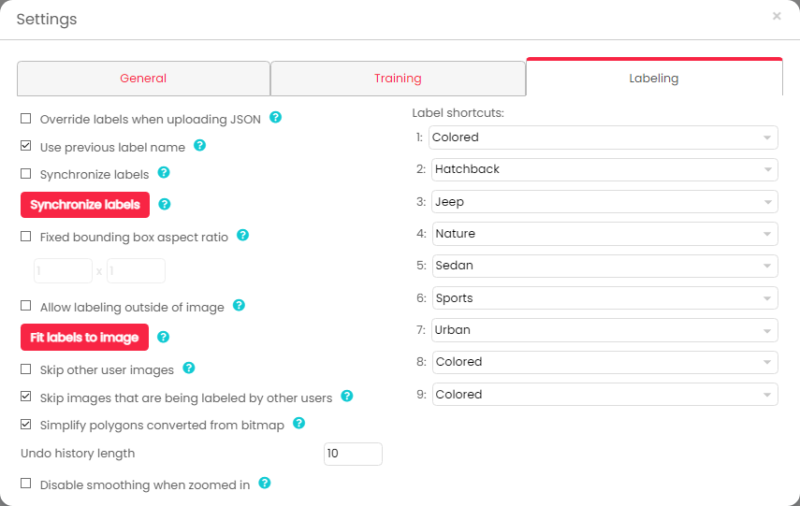Click the first aspect ratio width field

(63, 271)
